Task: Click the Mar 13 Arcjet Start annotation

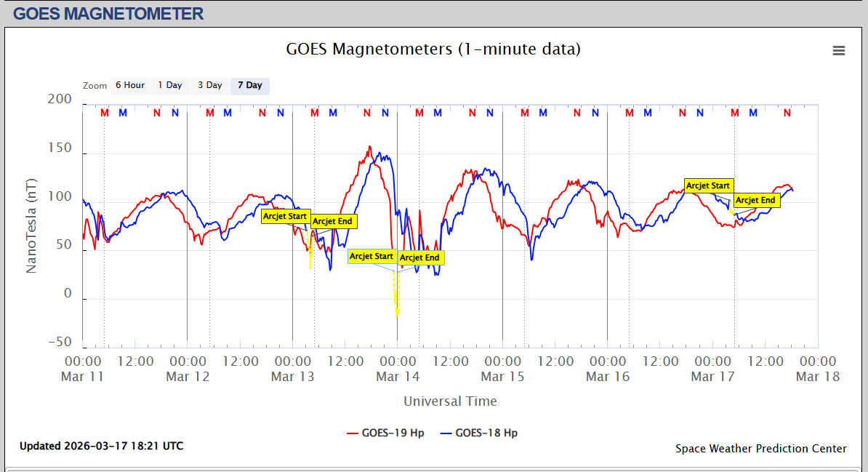Action: [285, 216]
